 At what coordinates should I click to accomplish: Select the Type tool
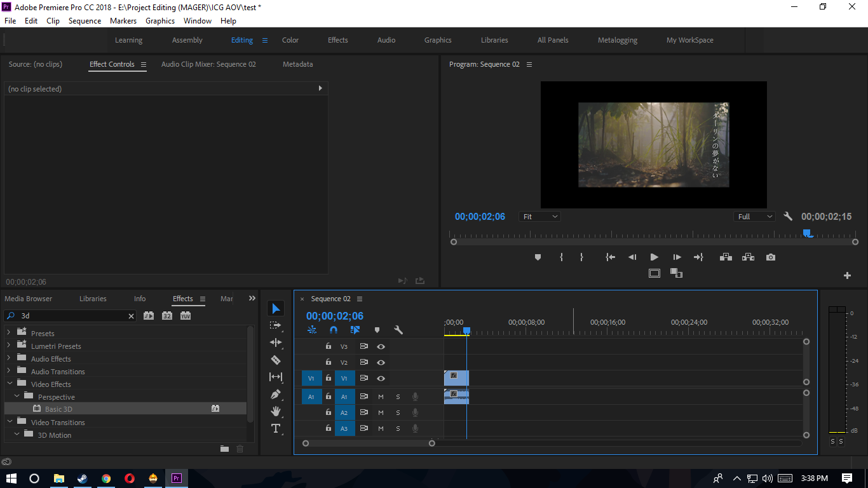pyautogui.click(x=276, y=428)
